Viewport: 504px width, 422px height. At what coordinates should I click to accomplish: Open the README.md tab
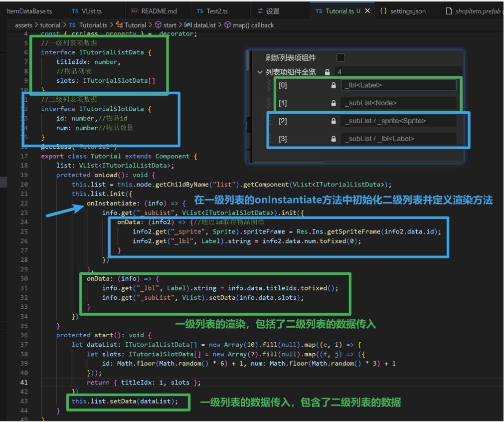click(x=159, y=11)
